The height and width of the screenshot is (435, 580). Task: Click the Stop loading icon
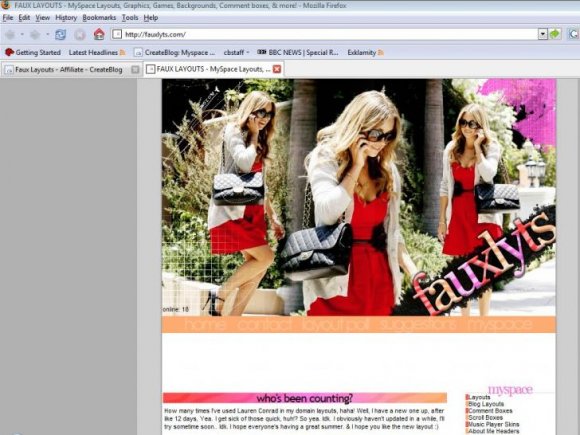[79, 35]
